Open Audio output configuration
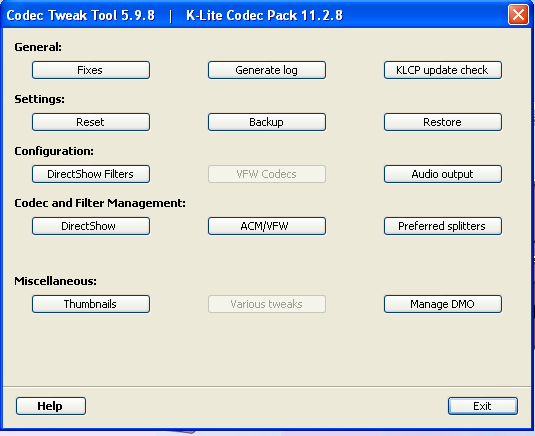 coord(443,174)
